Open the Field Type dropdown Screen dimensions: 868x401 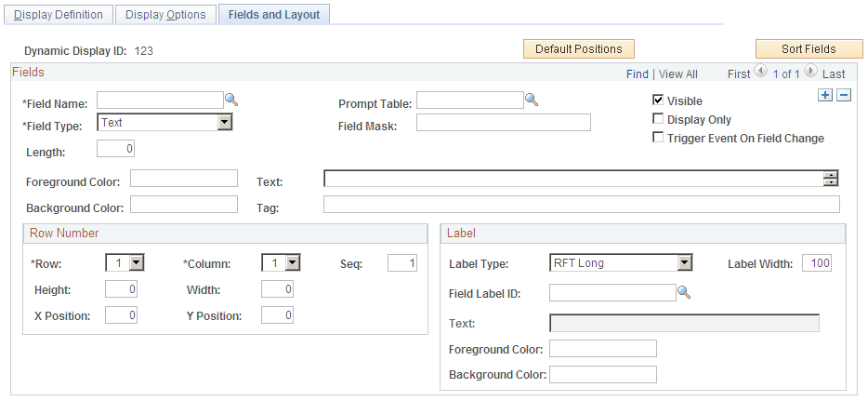point(224,122)
